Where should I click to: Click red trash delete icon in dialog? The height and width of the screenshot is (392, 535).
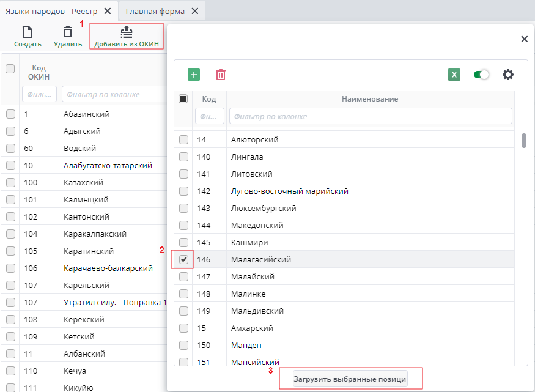point(221,75)
